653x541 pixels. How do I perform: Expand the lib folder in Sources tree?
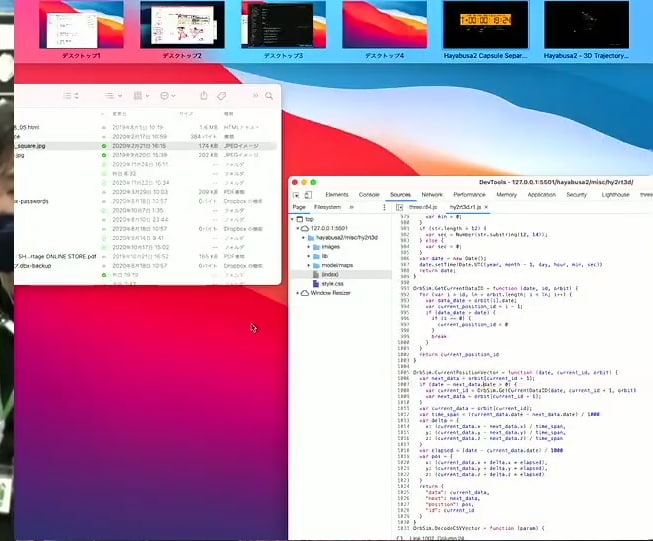309,256
